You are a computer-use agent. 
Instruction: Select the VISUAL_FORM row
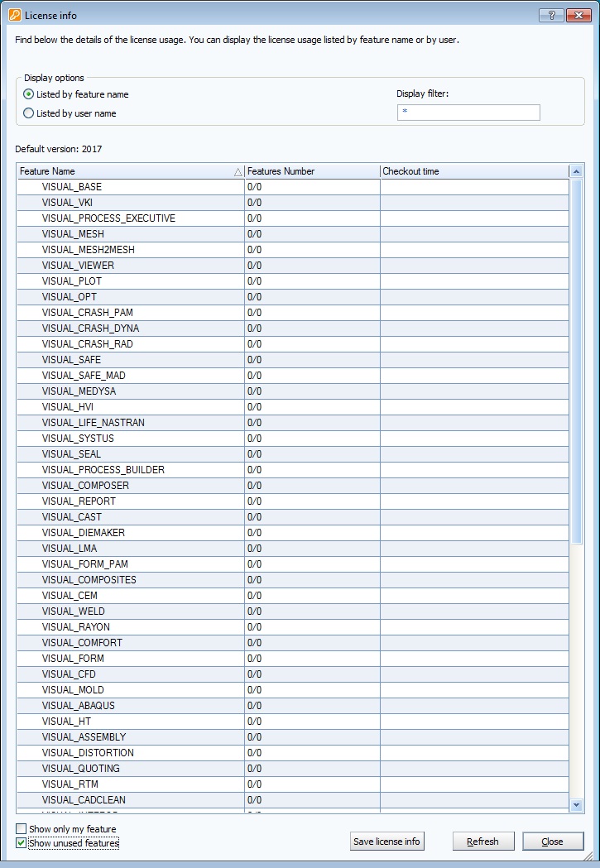tap(293, 659)
